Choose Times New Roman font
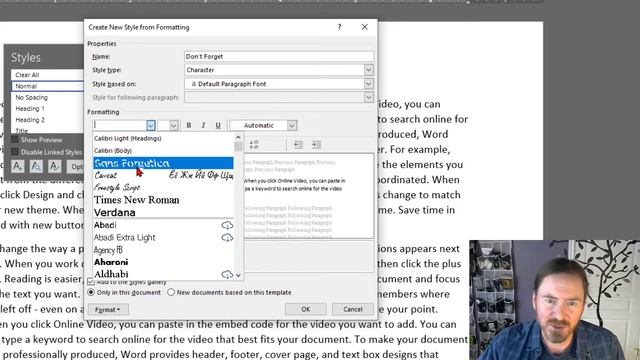This screenshot has width=640, height=360. [x=163, y=200]
